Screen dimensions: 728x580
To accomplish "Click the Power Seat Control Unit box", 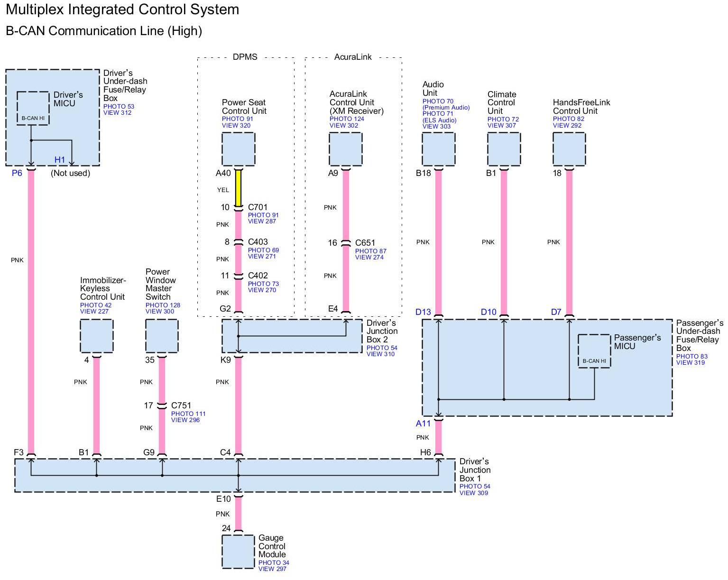I will click(x=238, y=149).
